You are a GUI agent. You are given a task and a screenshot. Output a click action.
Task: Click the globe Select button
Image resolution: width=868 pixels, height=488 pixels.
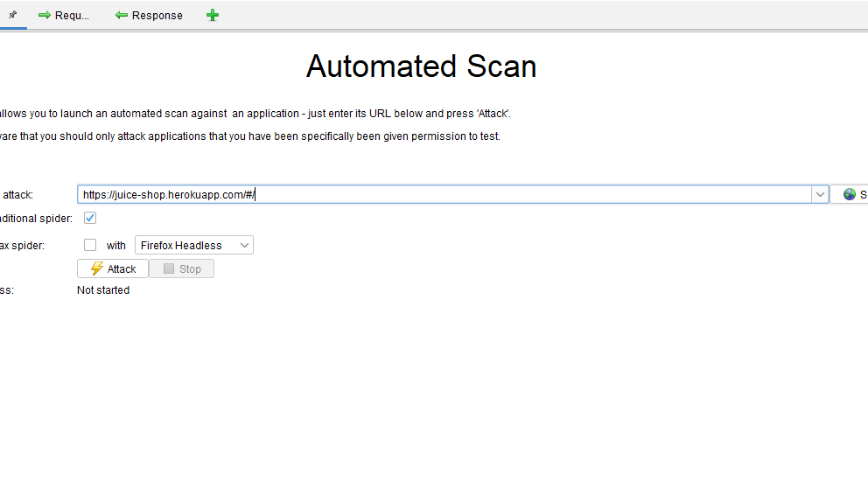pos(850,194)
